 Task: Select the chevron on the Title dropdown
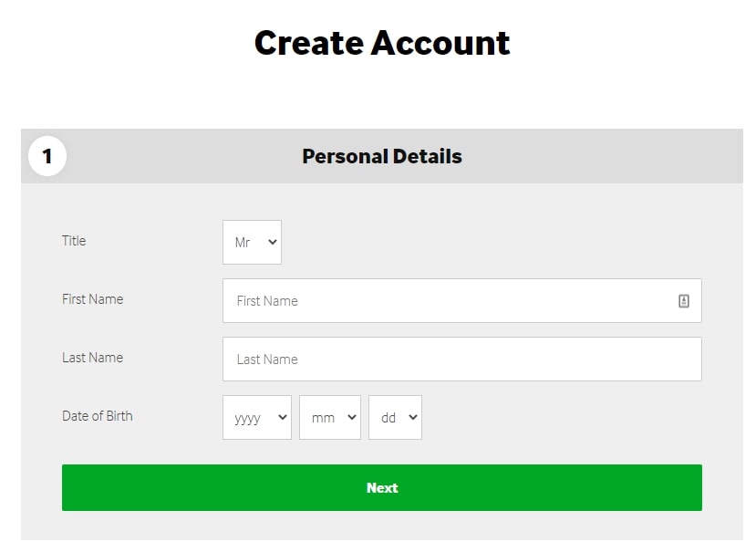coord(273,242)
